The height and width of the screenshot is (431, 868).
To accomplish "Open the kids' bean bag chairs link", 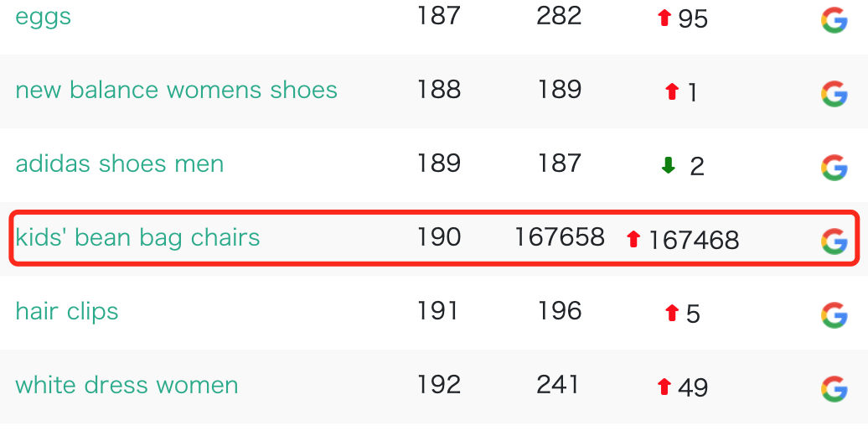I will 137,238.
